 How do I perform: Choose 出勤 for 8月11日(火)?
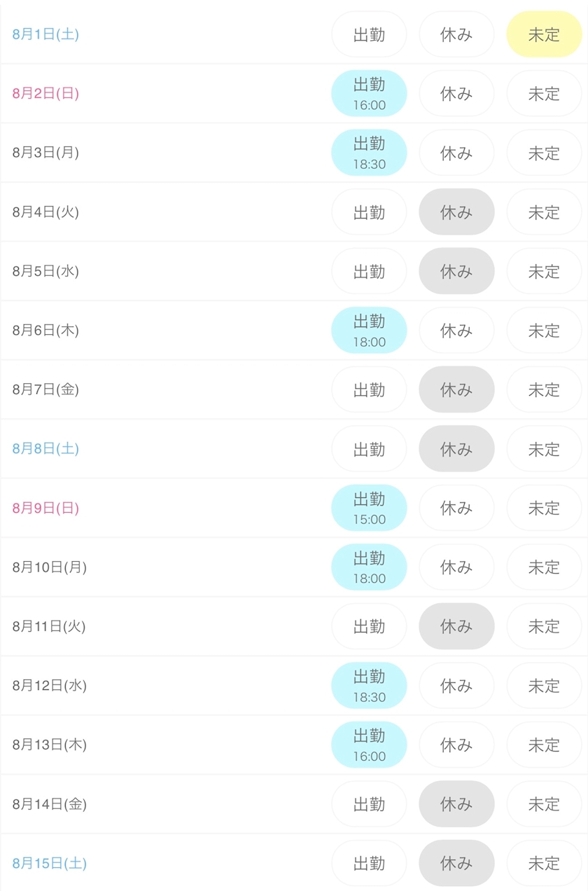369,626
